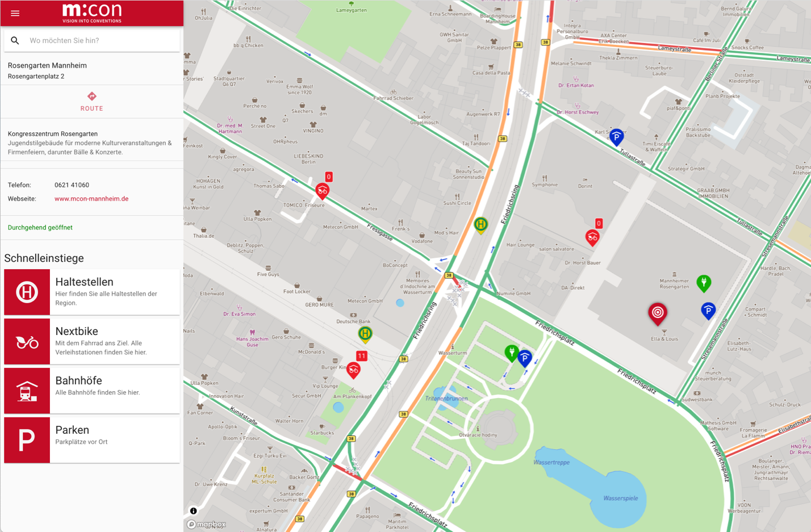Click the Ulla Popken label near Thalia.de
Image resolution: width=811 pixels, height=532 pixels.
258,219
